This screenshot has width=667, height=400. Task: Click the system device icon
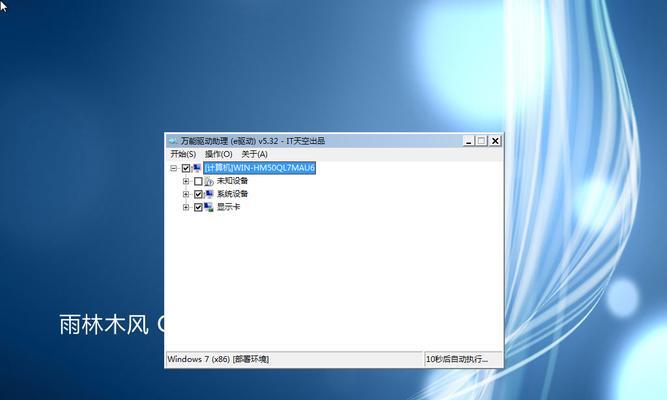tap(209, 194)
